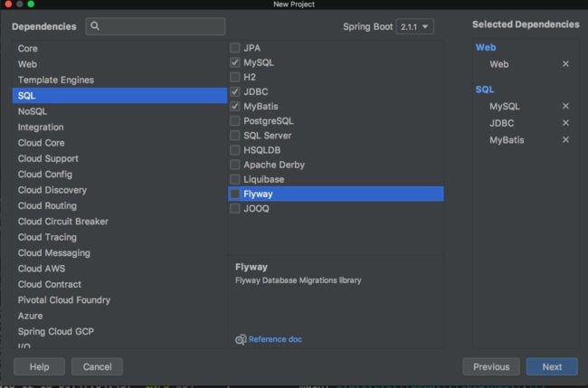Image resolution: width=588 pixels, height=388 pixels.
Task: Open the Cloud Tracing category
Action: point(119,237)
